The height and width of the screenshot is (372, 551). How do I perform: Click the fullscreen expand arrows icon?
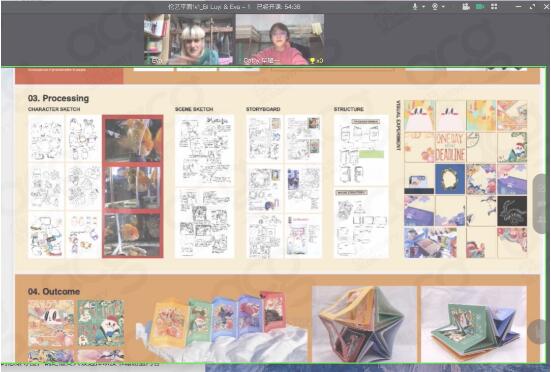532,6
